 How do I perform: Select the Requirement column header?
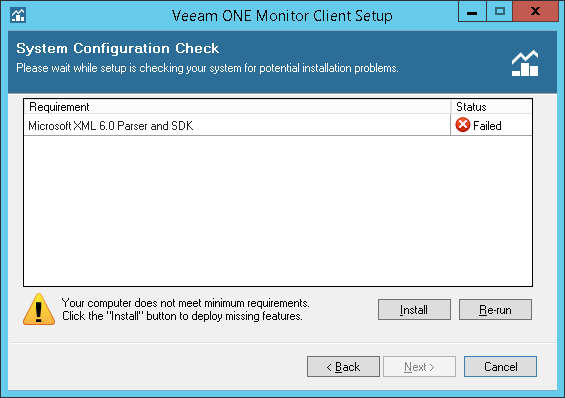(237, 107)
